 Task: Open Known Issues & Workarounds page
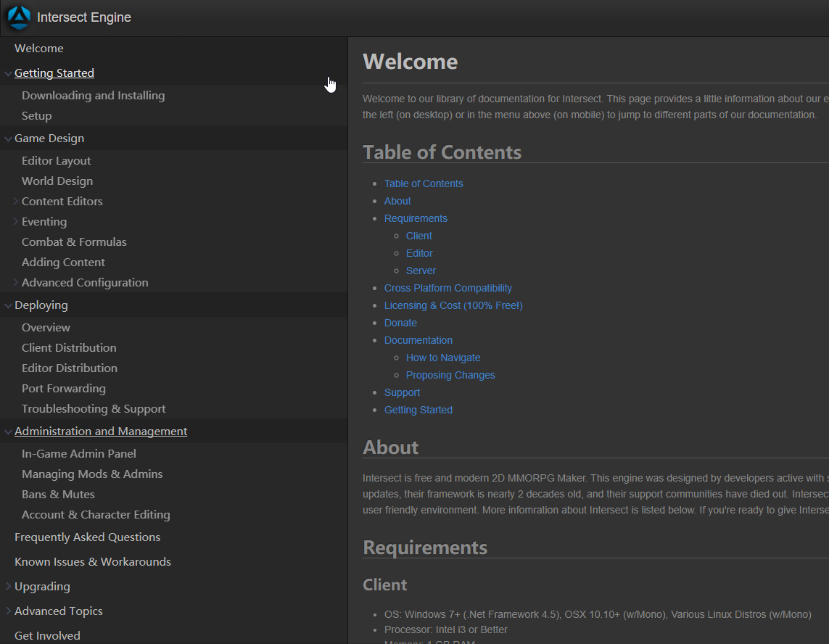pos(93,561)
